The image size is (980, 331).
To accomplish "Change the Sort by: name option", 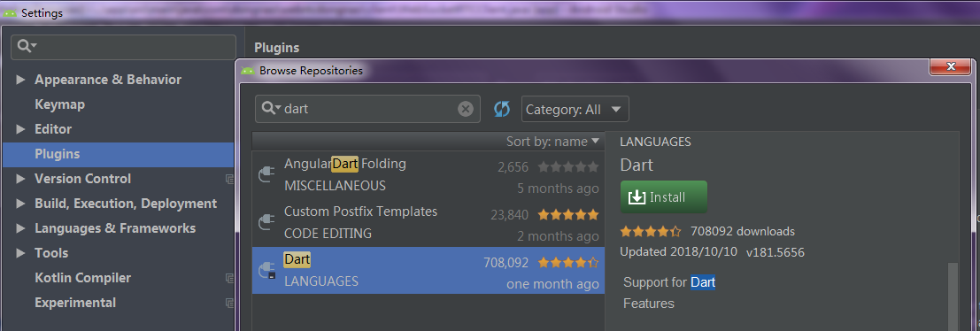I will [552, 142].
